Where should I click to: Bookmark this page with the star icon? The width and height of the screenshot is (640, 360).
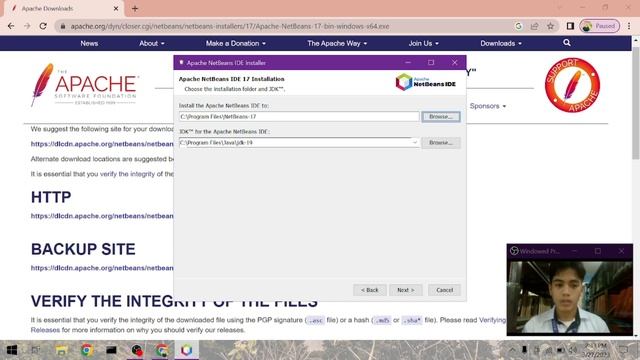click(550, 26)
